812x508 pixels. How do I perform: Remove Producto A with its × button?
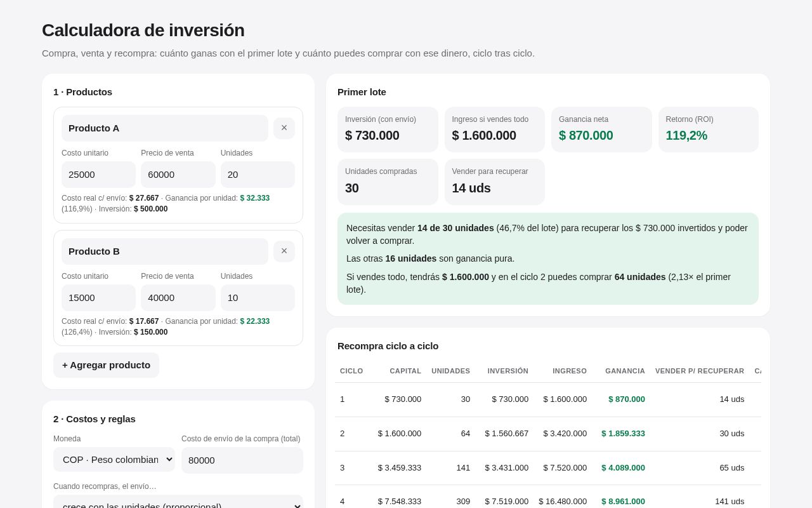(284, 128)
